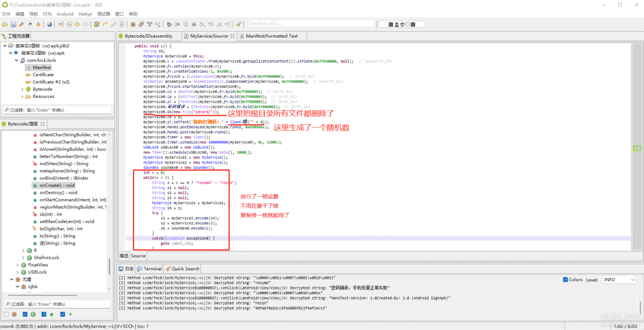Image resolution: width=644 pixels, height=330 pixels.
Task: Toggle the class filter checkbox
Action: click(x=24, y=314)
